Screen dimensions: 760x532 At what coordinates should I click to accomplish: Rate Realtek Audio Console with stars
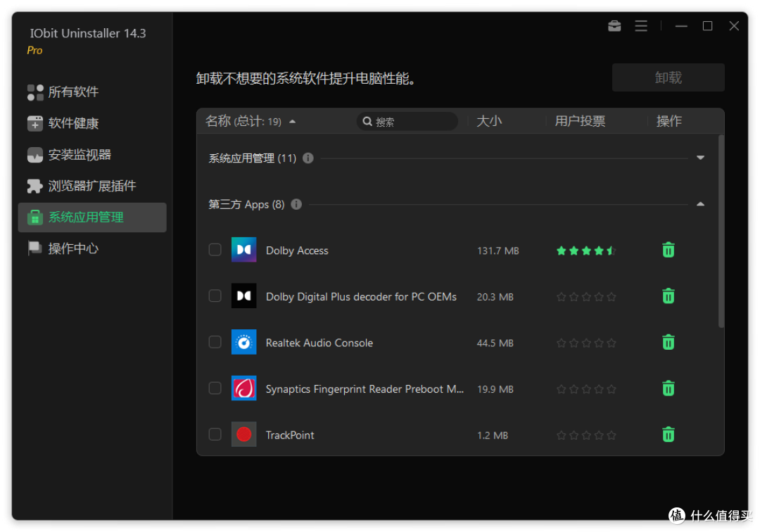[585, 343]
